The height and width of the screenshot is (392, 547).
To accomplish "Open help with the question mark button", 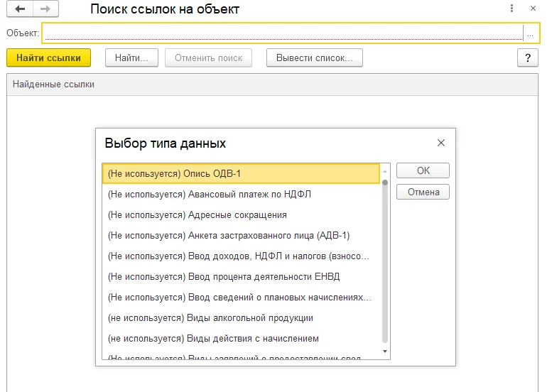I will [527, 58].
